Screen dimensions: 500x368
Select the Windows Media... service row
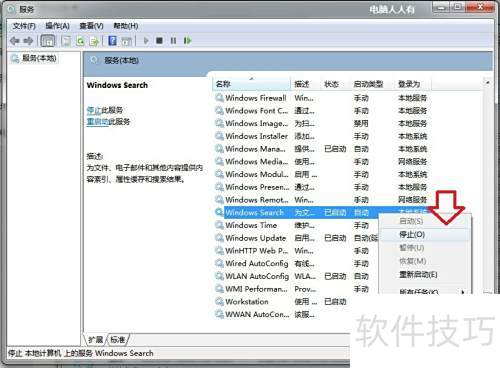tap(322, 162)
